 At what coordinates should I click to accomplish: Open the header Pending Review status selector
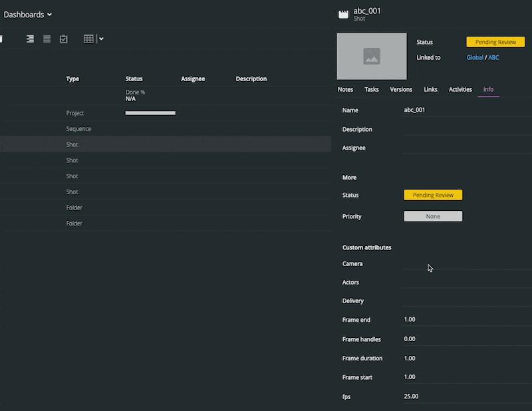click(x=495, y=42)
